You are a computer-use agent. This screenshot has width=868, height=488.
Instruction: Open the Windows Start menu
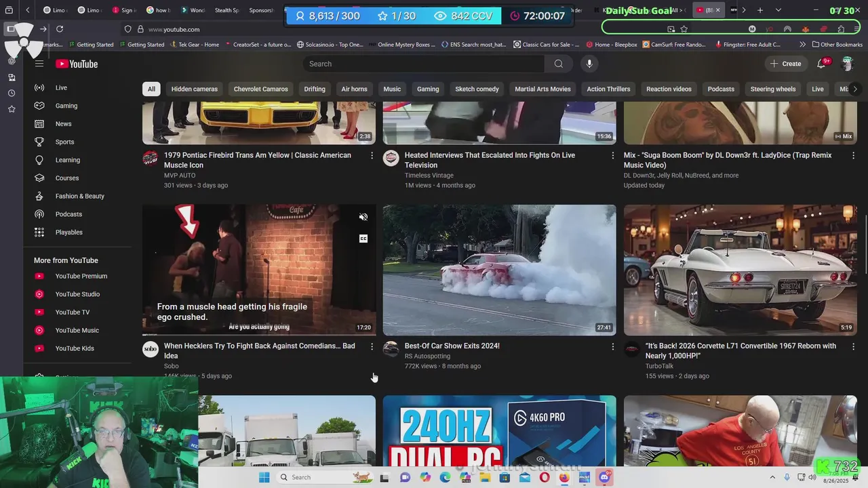pyautogui.click(x=264, y=477)
